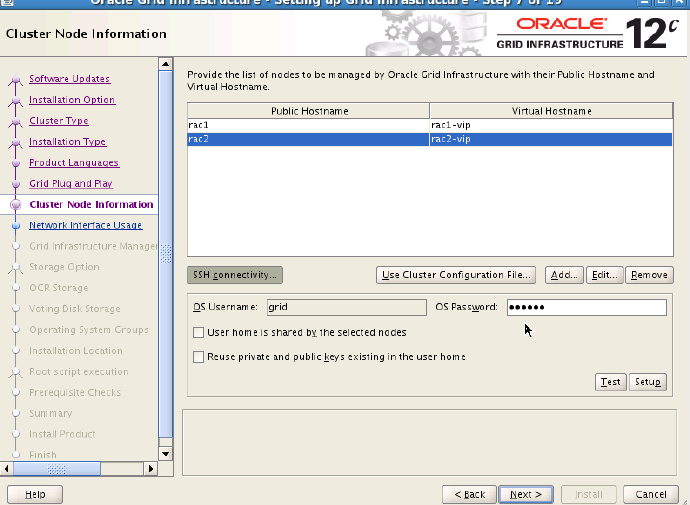Go to Installation Option step
Screen dimensions: 690x505
tap(72, 100)
